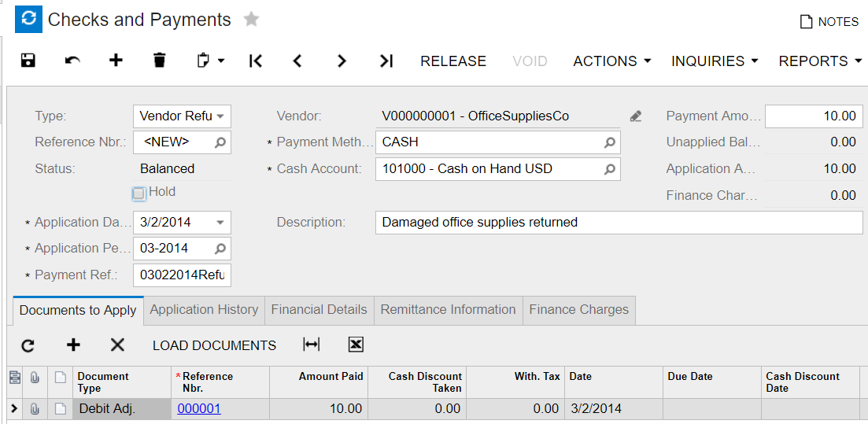Click the notes column header icon
The image size is (868, 424).
pos(61,378)
